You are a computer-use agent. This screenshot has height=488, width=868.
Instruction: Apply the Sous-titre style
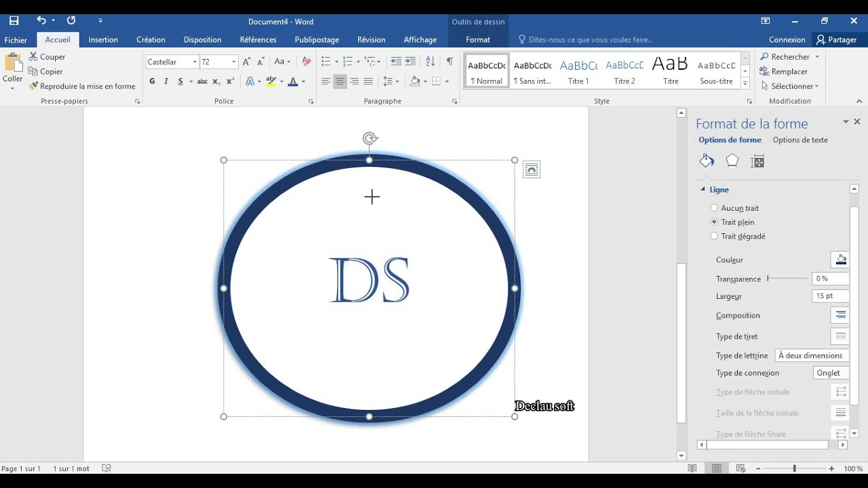(716, 71)
